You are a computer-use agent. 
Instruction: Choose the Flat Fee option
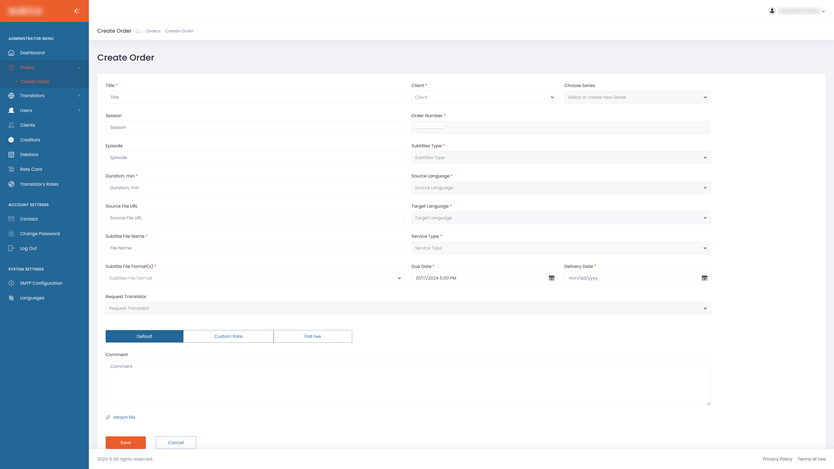[x=312, y=336]
